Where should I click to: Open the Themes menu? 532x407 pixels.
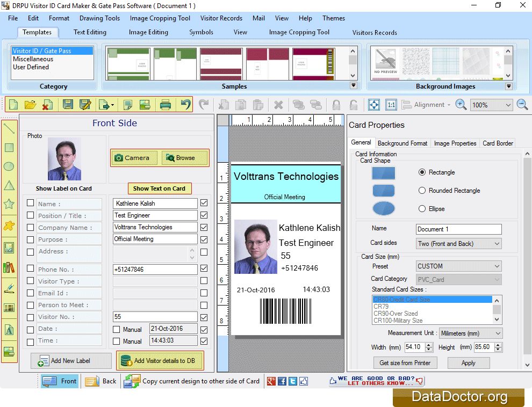pyautogui.click(x=334, y=18)
